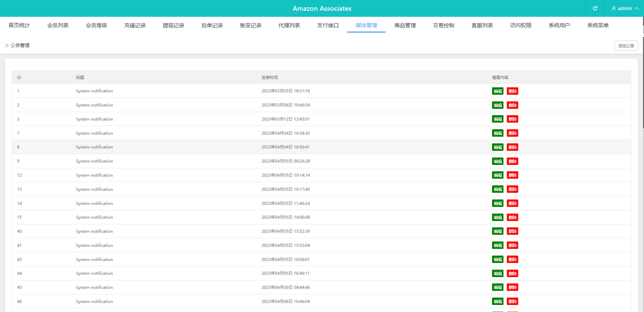Viewport: 644px width, 312px height.
Task: Edit the notification with ID 8
Action: tap(497, 147)
